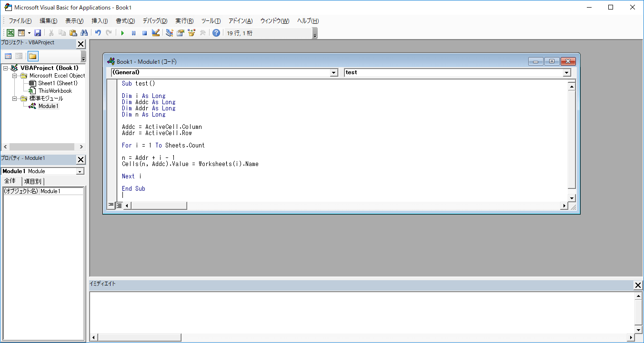Close the properties pane

80,159
